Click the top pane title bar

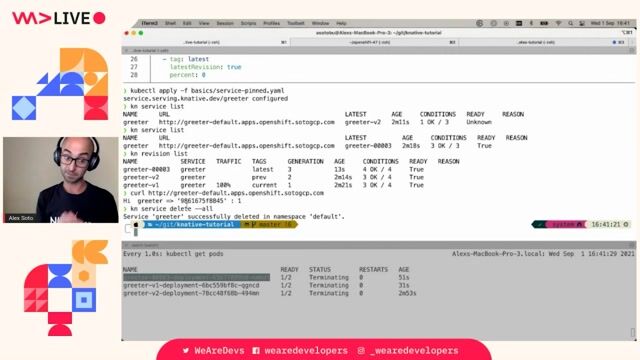[x=378, y=51]
